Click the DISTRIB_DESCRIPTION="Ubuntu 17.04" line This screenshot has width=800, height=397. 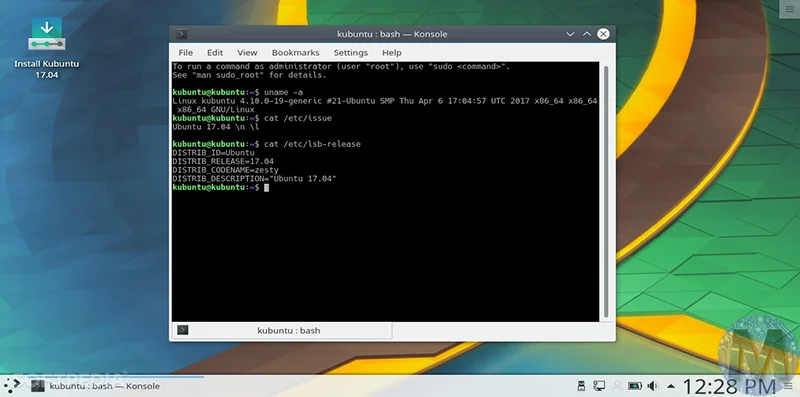(x=255, y=179)
